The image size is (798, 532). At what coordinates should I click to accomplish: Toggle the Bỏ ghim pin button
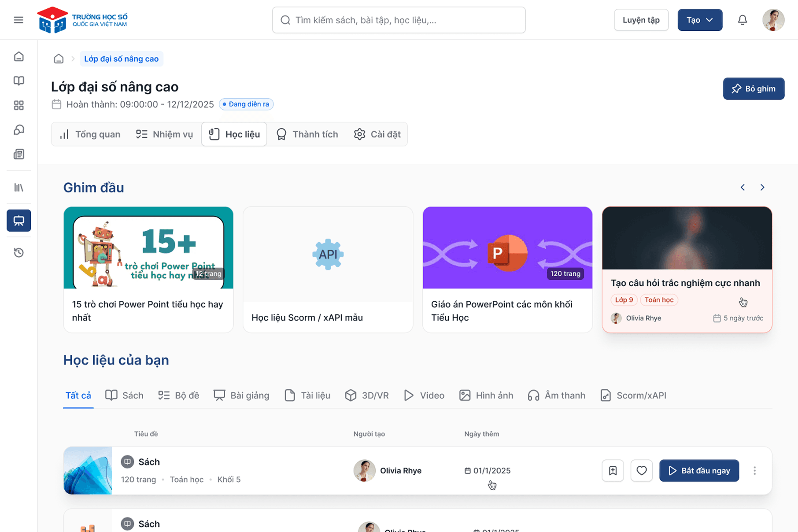tap(754, 89)
